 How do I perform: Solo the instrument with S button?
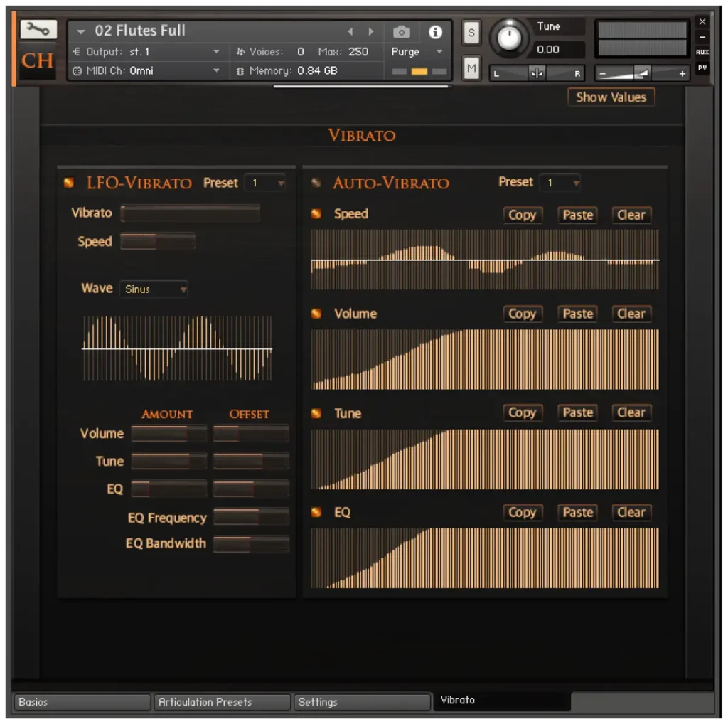[471, 33]
